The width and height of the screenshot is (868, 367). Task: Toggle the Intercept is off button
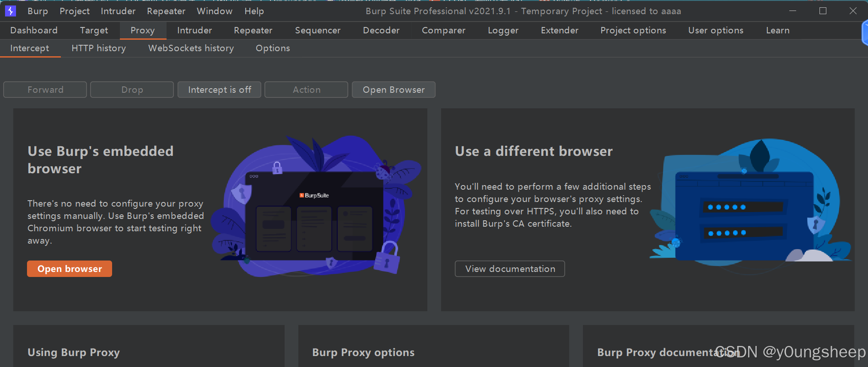tap(220, 90)
